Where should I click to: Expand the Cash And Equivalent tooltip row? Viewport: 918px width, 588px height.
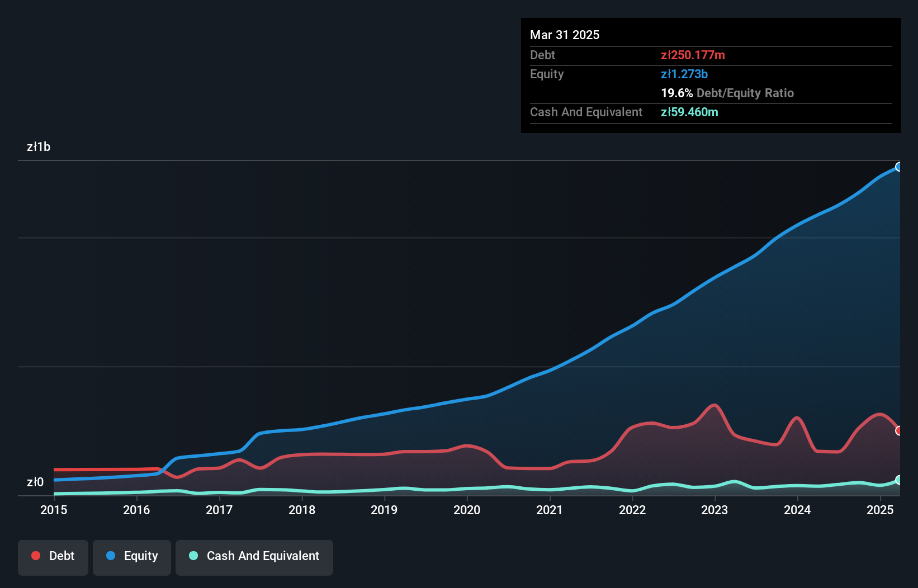pyautogui.click(x=586, y=112)
